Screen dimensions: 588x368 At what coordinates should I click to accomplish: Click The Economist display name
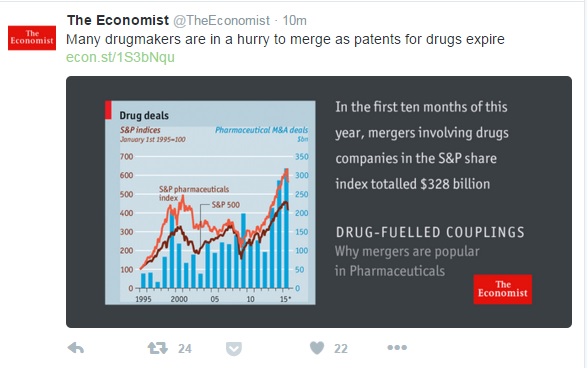[118, 20]
